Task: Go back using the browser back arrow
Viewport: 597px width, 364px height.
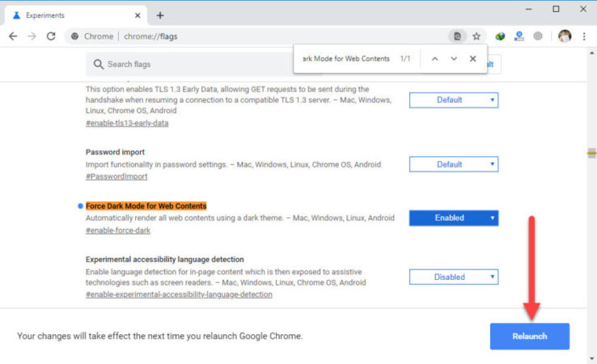Action: tap(13, 36)
